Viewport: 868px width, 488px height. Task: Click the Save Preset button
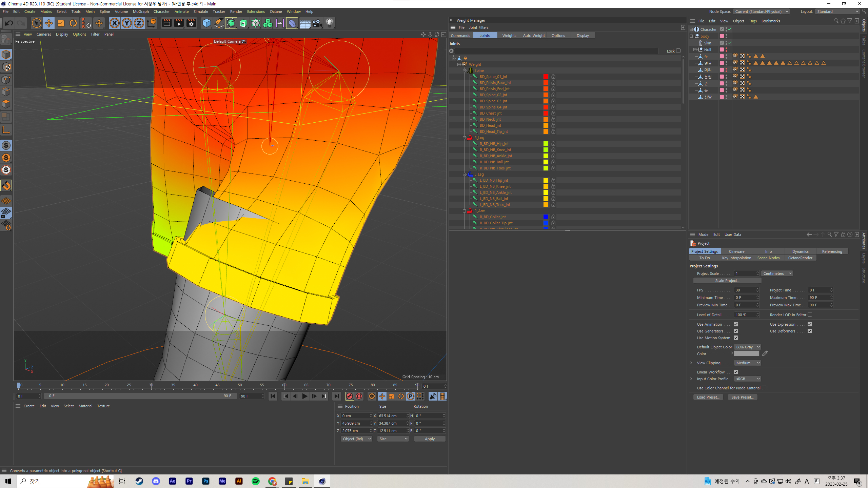point(744,397)
